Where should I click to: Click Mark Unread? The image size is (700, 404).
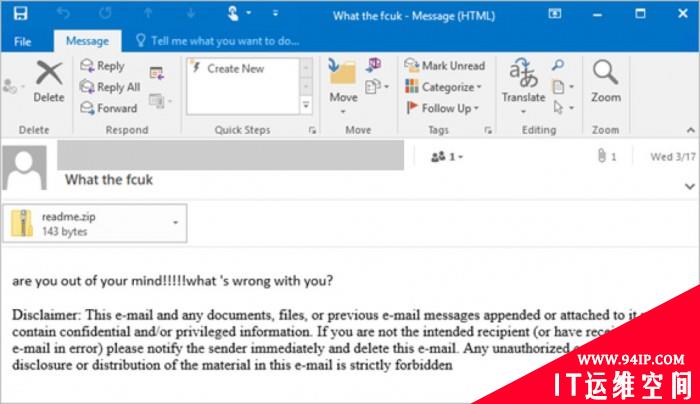[445, 66]
